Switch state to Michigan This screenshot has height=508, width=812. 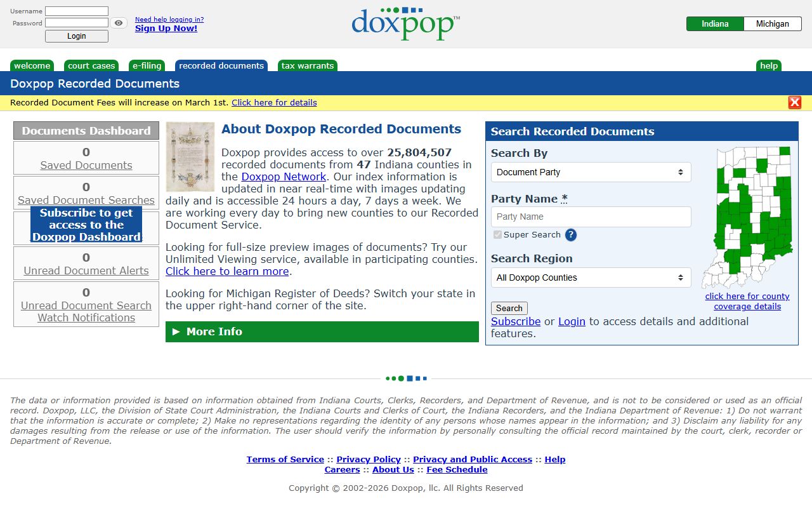coord(773,24)
